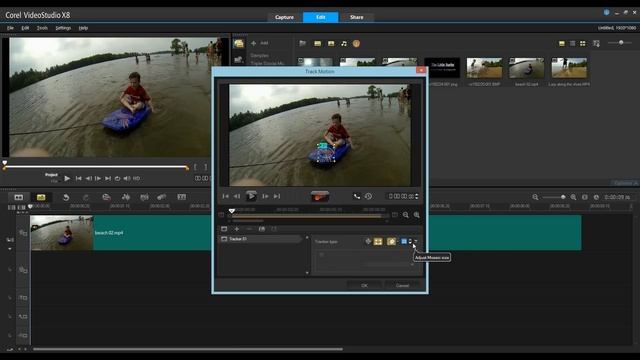Toggle repeat playback in main preview

point(118,178)
